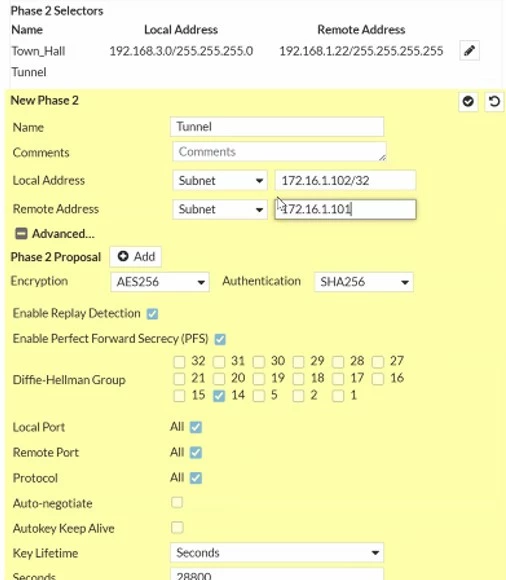Check Diffie-Hellman Group 29
Screen dimensions: 506x580
click(x=298, y=361)
